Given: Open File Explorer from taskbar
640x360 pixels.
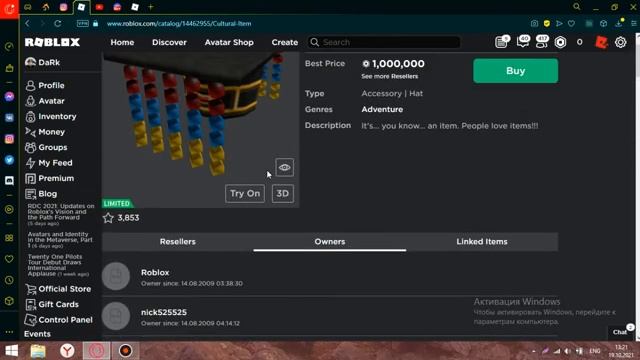Looking at the screenshot, I should (38, 351).
